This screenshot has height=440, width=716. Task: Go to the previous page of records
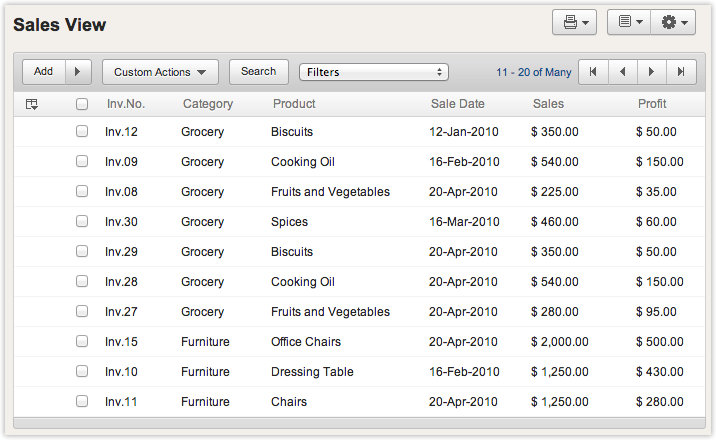pyautogui.click(x=623, y=72)
